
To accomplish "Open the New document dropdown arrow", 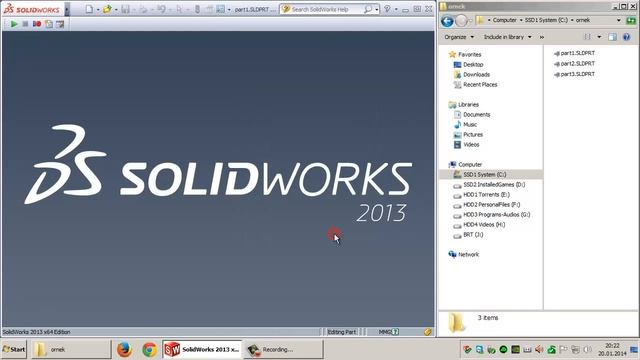I will click(98, 9).
